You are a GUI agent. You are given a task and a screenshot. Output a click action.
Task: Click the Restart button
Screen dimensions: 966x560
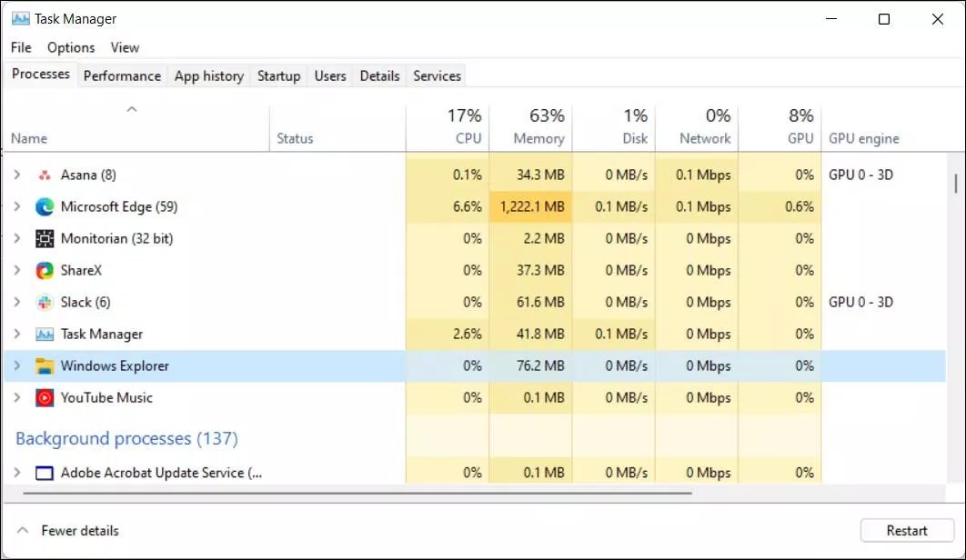(x=905, y=530)
